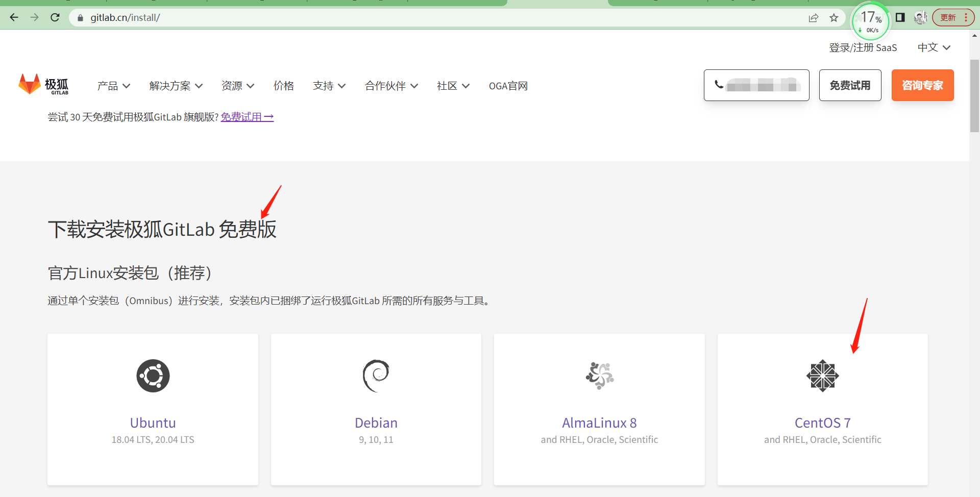
Task: Expand the 解决方案 menu
Action: (176, 86)
